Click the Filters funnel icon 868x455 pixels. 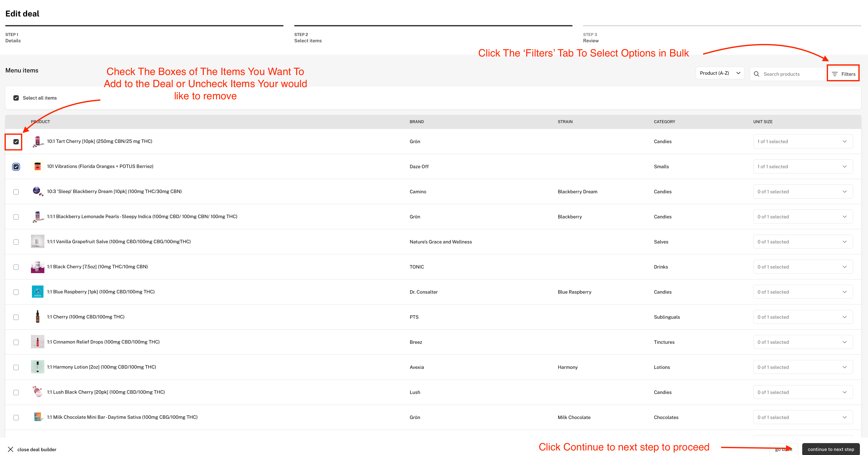(835, 74)
